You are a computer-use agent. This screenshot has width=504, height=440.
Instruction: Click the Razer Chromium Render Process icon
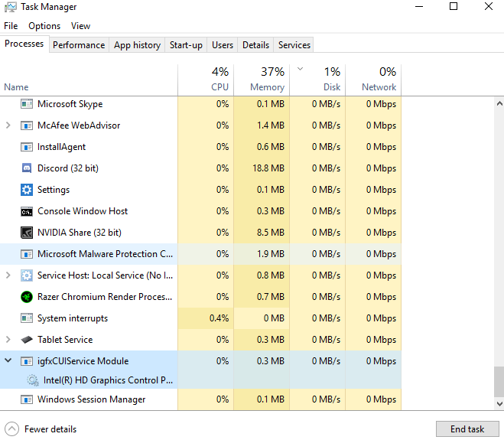click(26, 297)
